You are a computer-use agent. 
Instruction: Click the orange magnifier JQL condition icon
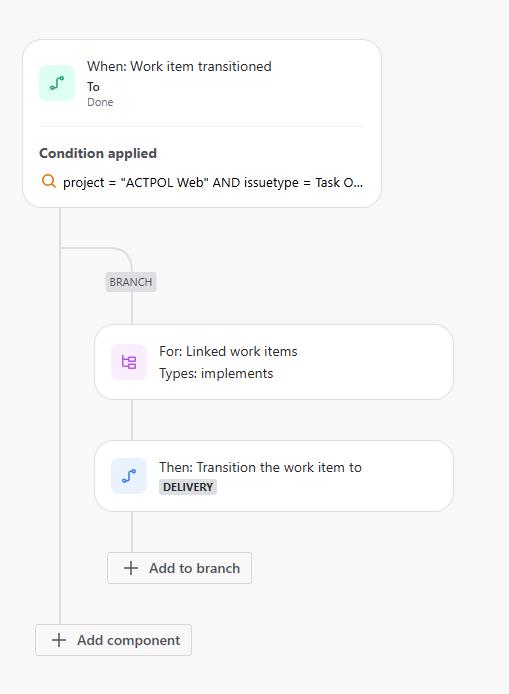(x=49, y=181)
